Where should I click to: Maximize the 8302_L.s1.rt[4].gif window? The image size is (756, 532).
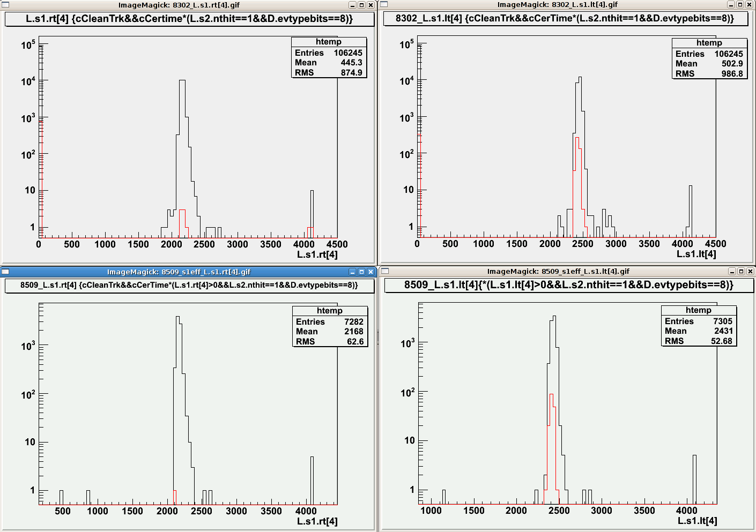[x=361, y=5]
